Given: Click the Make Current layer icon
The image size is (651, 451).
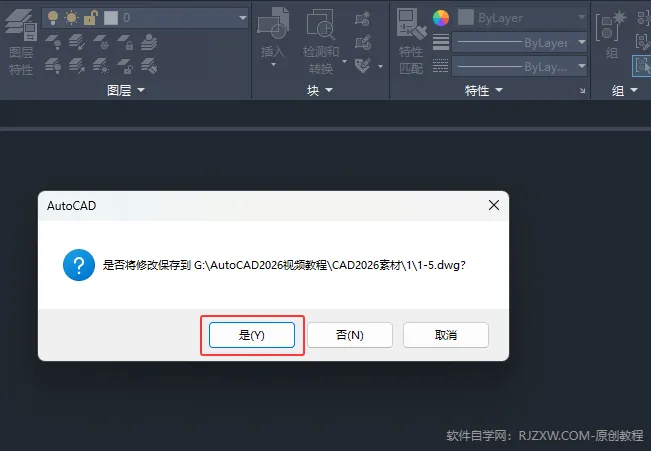Looking at the screenshot, I should [149, 42].
